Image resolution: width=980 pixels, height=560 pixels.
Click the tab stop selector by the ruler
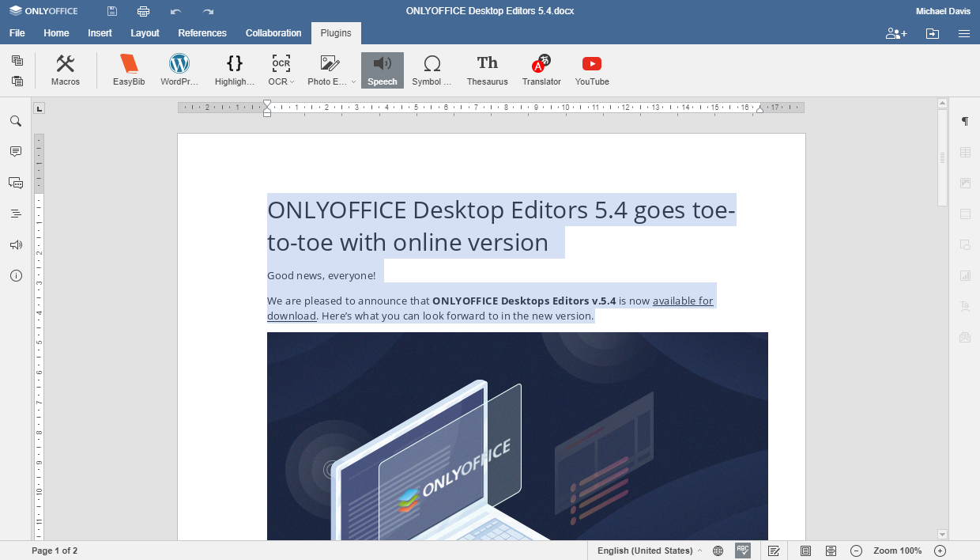[40, 108]
